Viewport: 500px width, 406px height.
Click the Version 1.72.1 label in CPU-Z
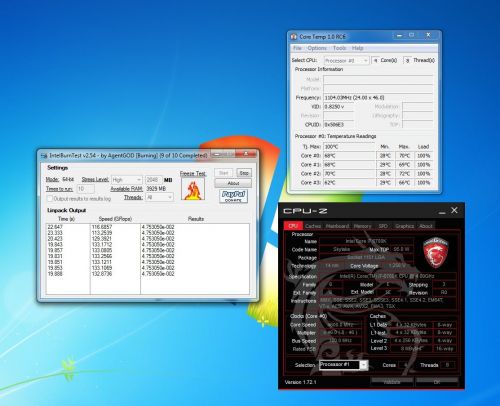301,382
